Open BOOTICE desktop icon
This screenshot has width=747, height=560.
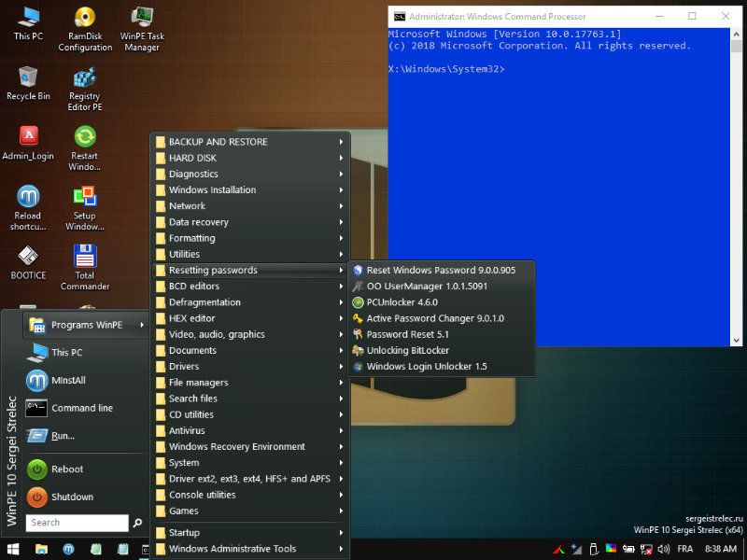28,263
